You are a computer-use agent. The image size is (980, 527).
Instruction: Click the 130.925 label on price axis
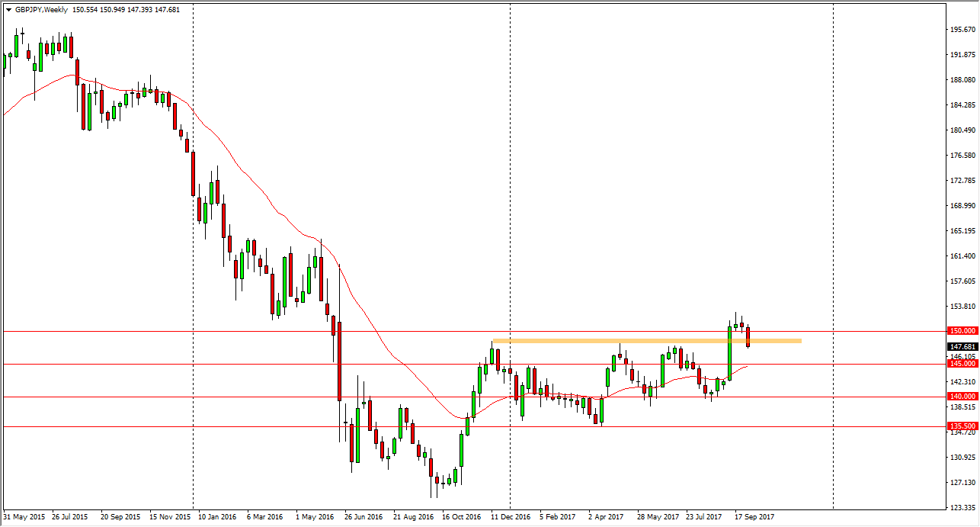pyautogui.click(x=963, y=458)
